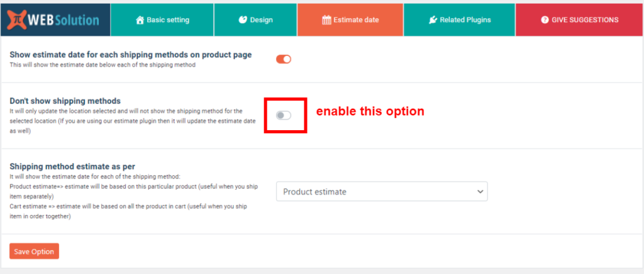This screenshot has width=644, height=274.
Task: Click the palette icon in Design tab
Action: (x=243, y=20)
